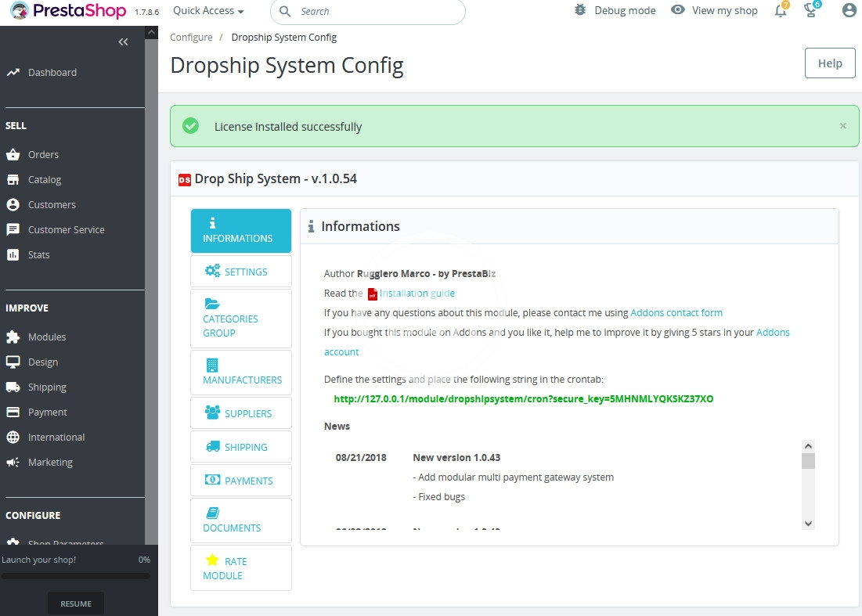The height and width of the screenshot is (616, 862).
Task: Click the Installation guide PDF icon
Action: tap(373, 294)
